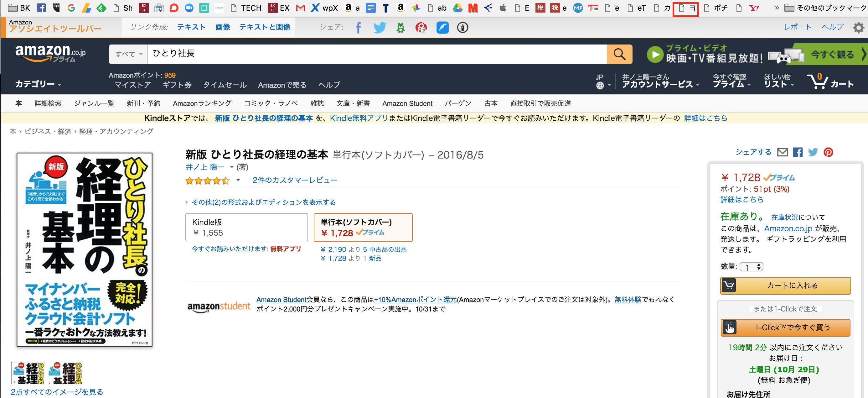Open 在庫状況 link
The image size is (868, 398).
click(x=784, y=217)
